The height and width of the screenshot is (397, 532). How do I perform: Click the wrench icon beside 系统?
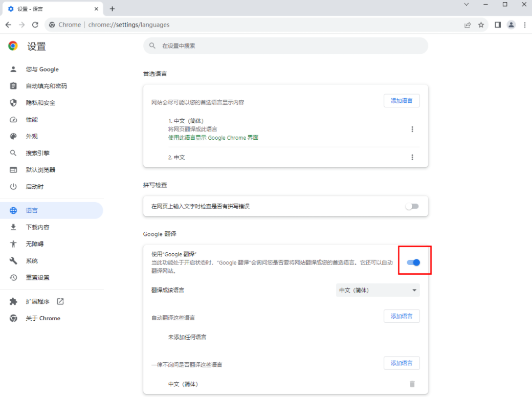13,260
